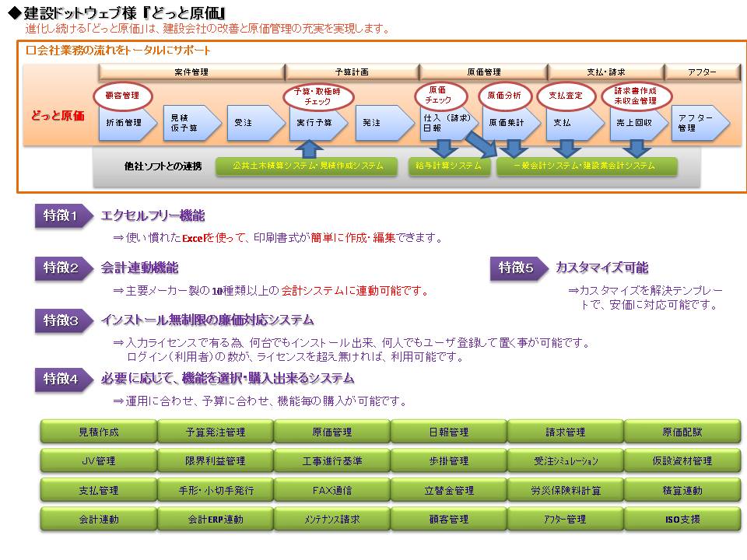Select the 予算計画 header tab
The width and height of the screenshot is (747, 560).
[352, 72]
